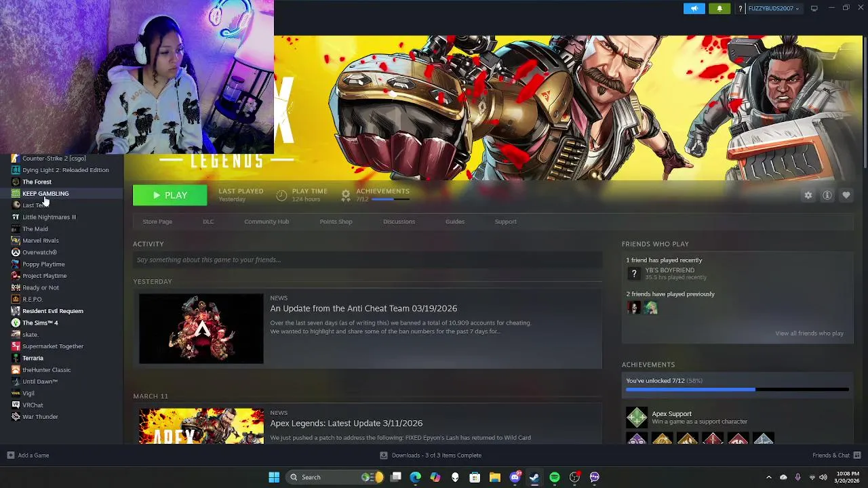Select KEEP GAMBLING in library list
The height and width of the screenshot is (488, 868).
click(45, 194)
